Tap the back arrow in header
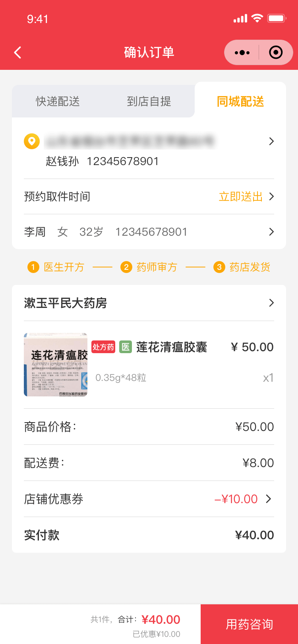Screen dimensions: 298x644 click(x=18, y=52)
